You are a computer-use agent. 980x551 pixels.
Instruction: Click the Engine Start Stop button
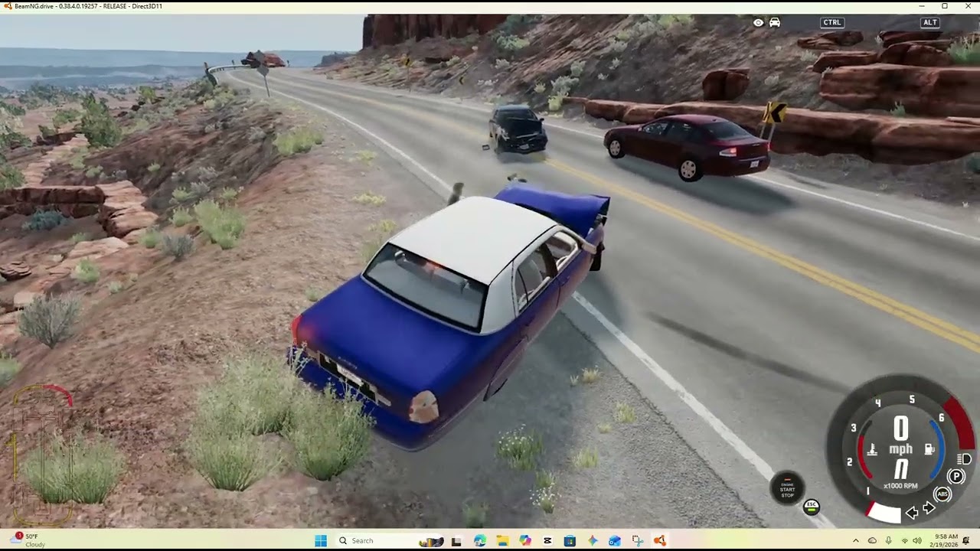[x=787, y=488]
